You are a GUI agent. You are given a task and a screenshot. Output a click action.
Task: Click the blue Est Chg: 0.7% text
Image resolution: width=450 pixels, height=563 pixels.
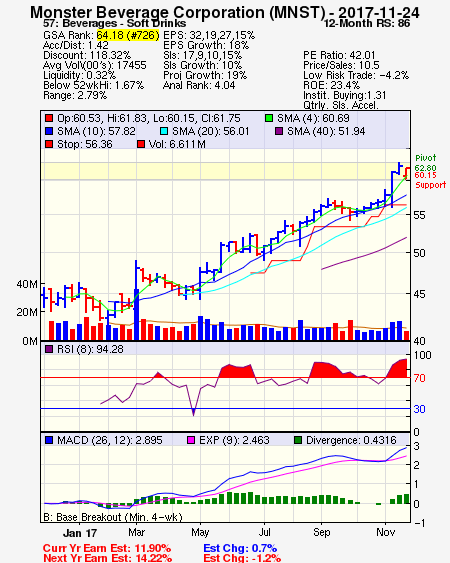240,549
